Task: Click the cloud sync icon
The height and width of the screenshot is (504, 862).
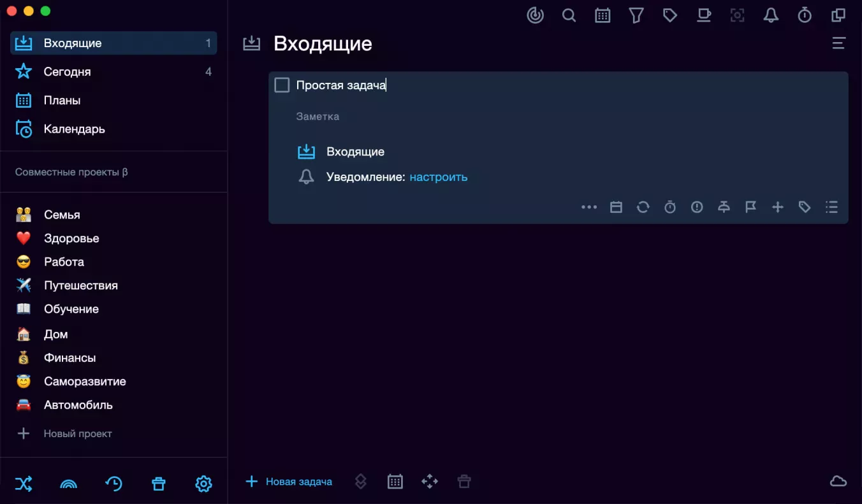Action: [x=838, y=482]
